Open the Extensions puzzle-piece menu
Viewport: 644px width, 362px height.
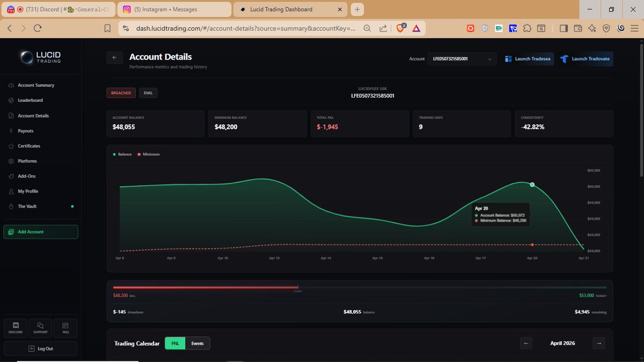tap(527, 28)
